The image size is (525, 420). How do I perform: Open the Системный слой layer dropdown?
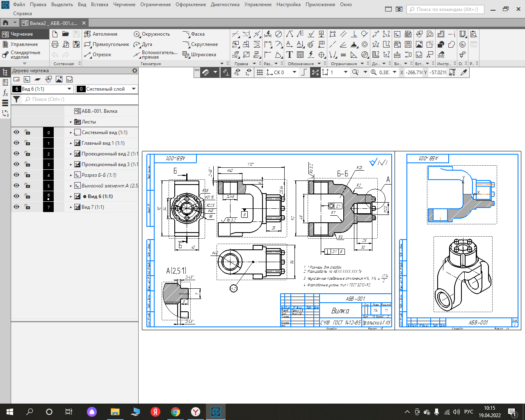(x=134, y=89)
